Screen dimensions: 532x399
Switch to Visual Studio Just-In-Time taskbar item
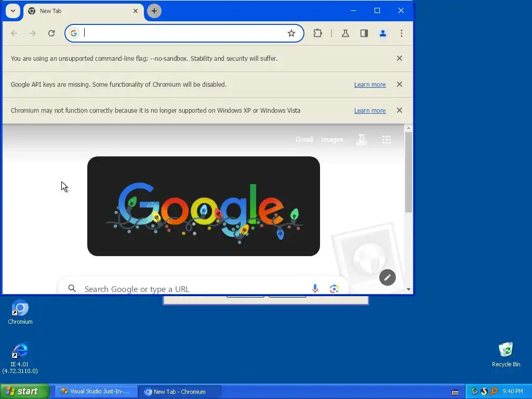(96, 392)
